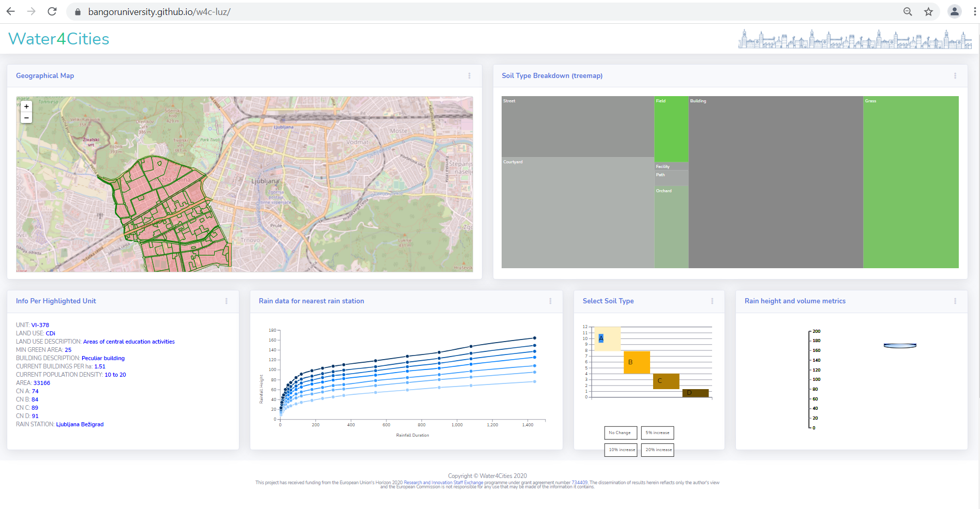The height and width of the screenshot is (509, 980).
Task: Select the 5% increase rainfall option
Action: [x=657, y=433]
